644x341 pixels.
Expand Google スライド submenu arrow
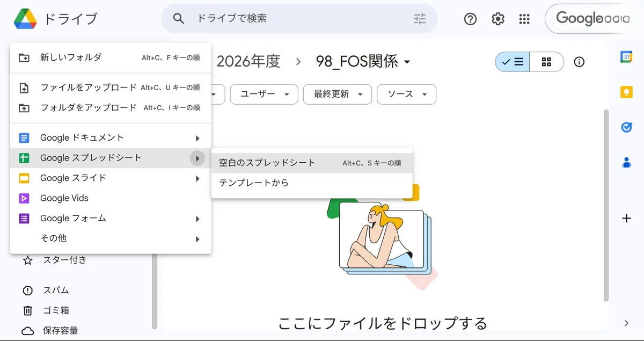[x=197, y=178]
